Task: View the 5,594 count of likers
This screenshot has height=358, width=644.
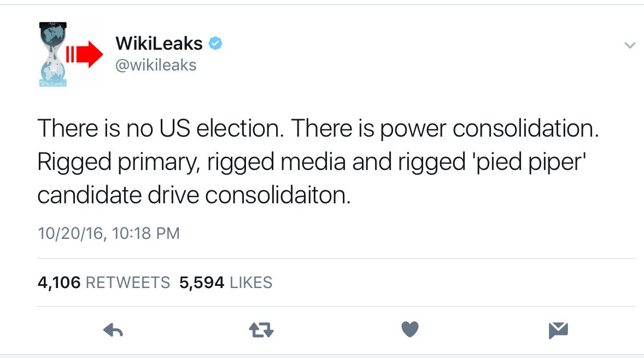Action: click(x=202, y=283)
